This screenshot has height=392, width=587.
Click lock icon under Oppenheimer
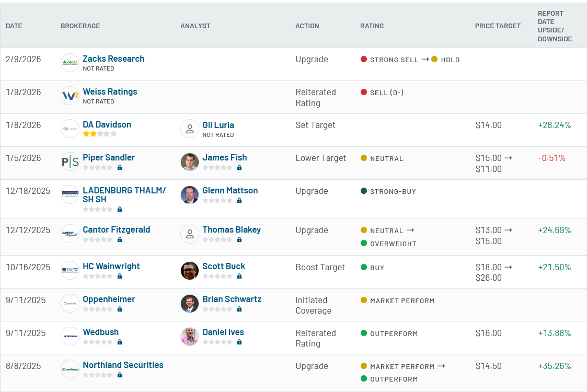tap(120, 309)
